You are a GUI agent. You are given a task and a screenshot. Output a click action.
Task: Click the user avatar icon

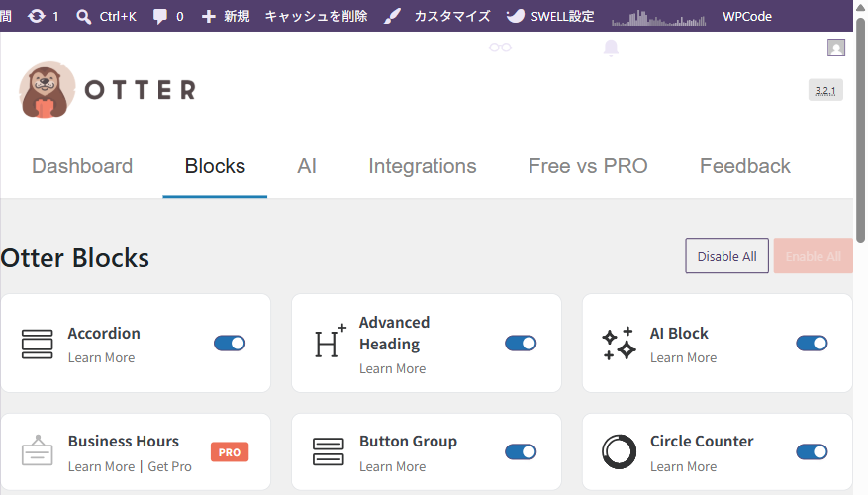tap(836, 48)
